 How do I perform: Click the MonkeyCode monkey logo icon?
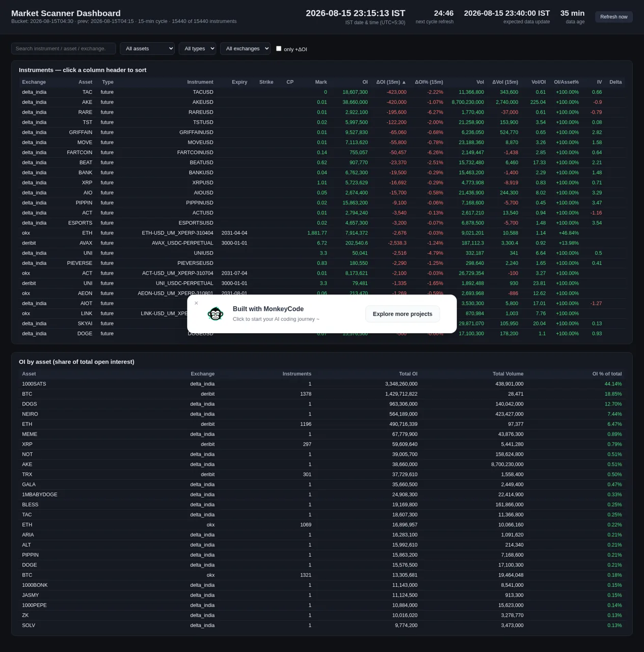(x=216, y=314)
